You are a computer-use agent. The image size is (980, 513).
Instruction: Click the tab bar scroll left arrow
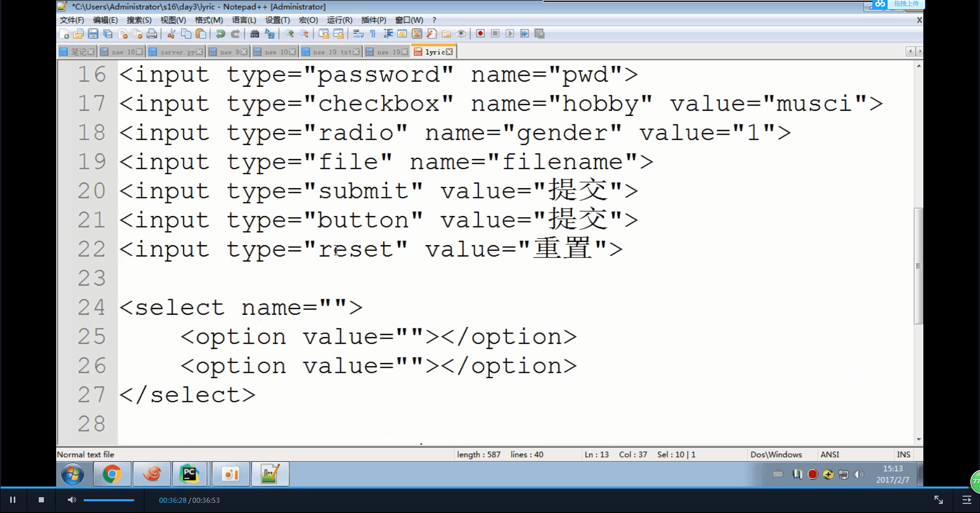point(910,52)
